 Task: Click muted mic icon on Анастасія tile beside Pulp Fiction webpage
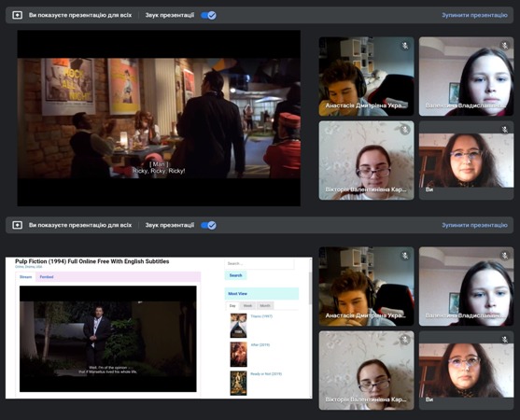pos(404,255)
